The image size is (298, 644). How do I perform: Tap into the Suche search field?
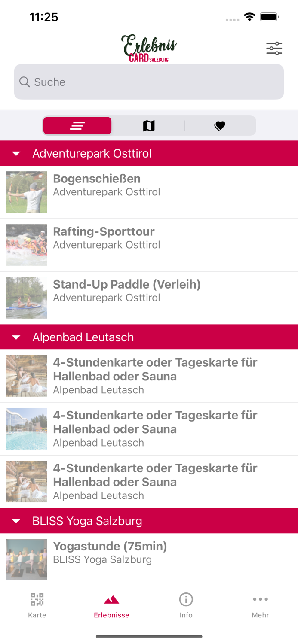149,82
